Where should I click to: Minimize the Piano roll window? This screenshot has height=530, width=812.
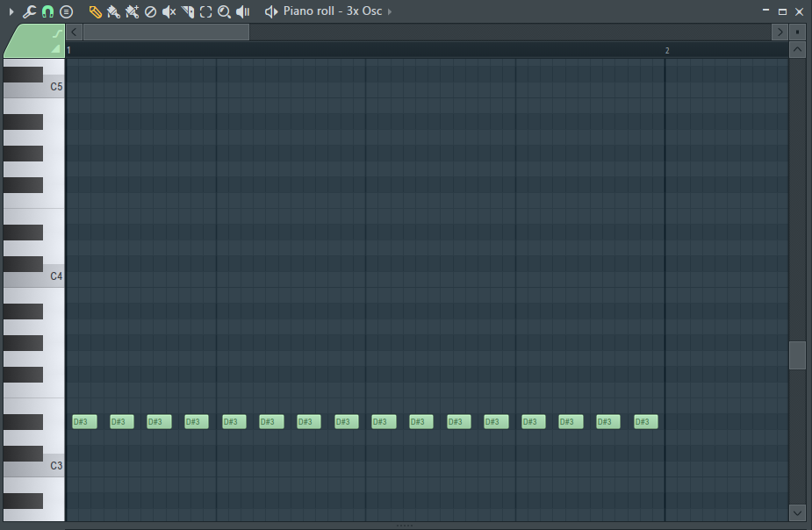click(x=765, y=11)
